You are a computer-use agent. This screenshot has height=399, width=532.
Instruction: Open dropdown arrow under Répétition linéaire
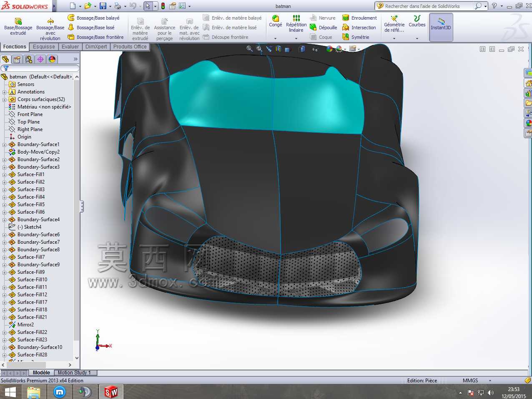[x=296, y=38]
